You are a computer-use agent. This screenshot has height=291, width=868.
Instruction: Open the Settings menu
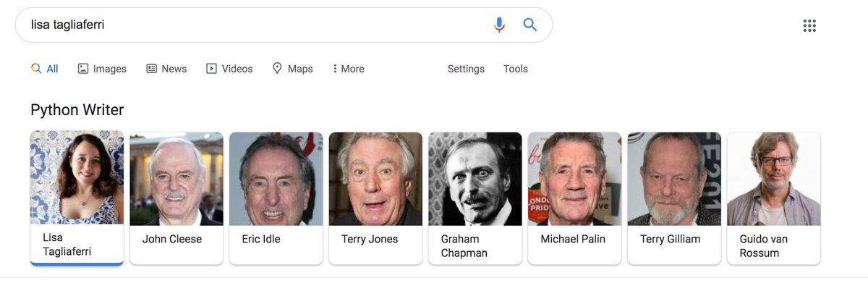click(x=466, y=69)
